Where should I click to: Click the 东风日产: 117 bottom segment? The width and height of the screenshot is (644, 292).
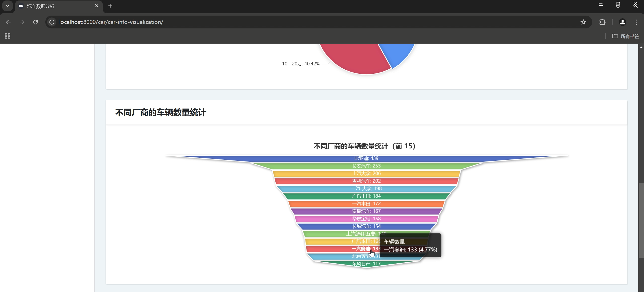click(366, 264)
